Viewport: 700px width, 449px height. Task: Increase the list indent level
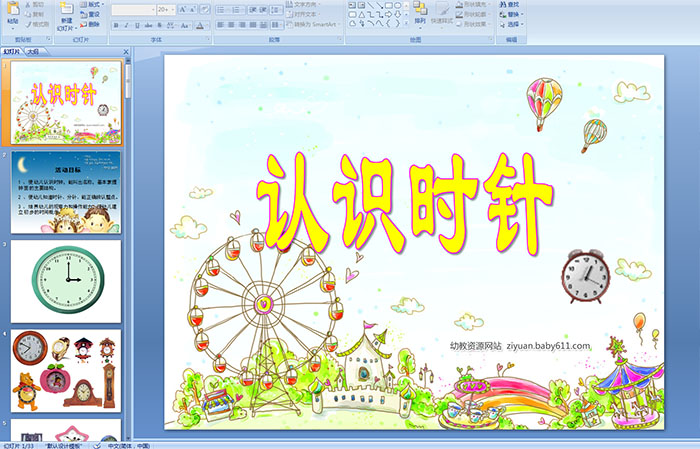click(263, 10)
